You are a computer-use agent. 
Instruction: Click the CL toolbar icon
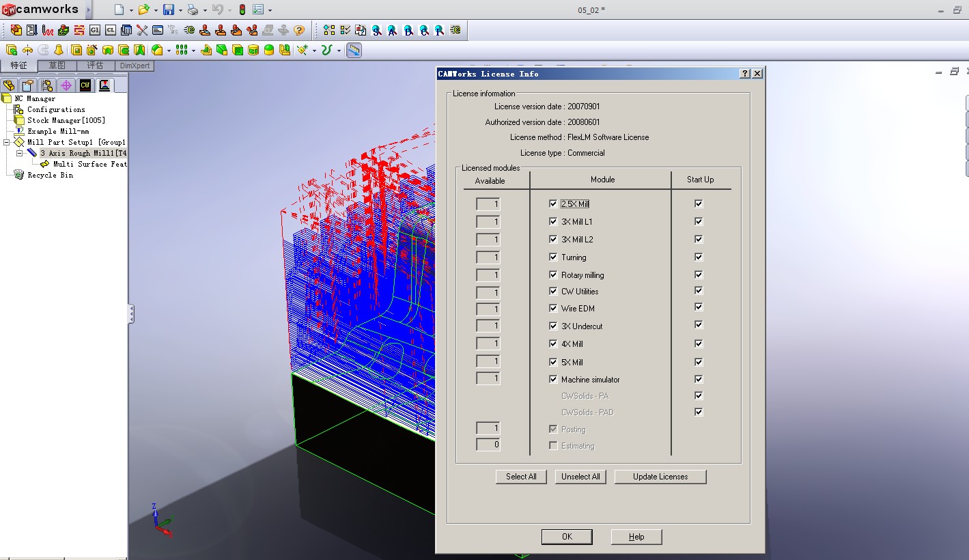click(x=110, y=30)
